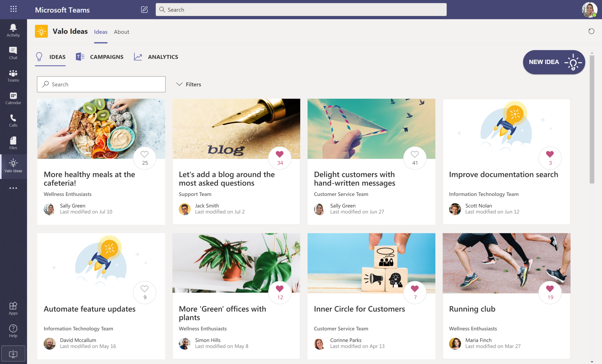Screen dimensions: 602x364
Task: Like the healthy meals idea with 25 votes
Action: tap(145, 158)
